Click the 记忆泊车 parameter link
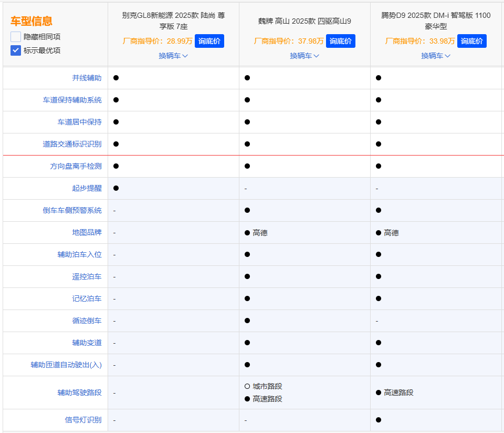The image size is (504, 433). tap(87, 298)
